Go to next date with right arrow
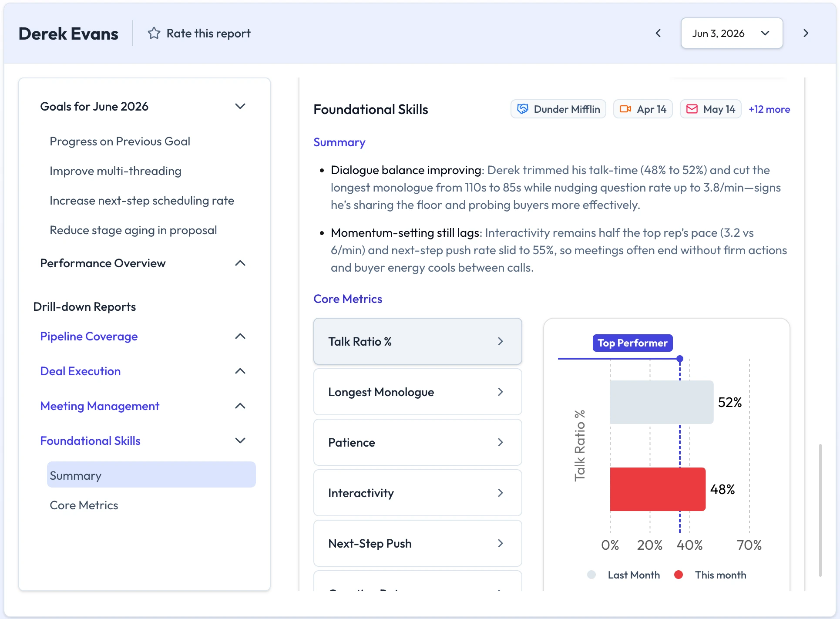 [806, 33]
